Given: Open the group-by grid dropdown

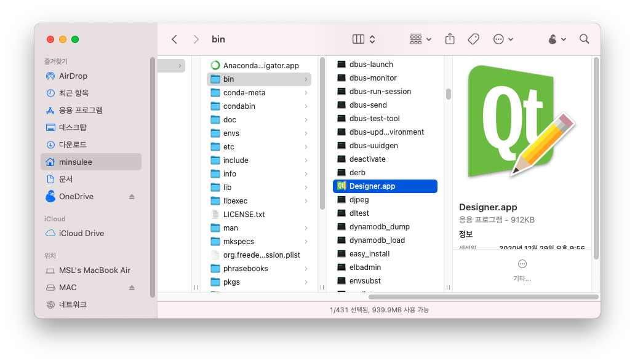Looking at the screenshot, I should click(x=420, y=39).
